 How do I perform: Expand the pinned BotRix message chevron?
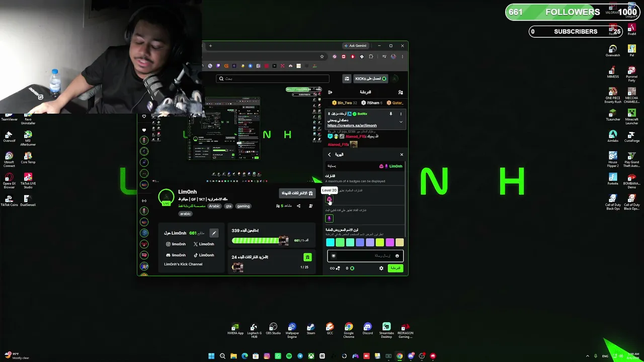(401, 122)
